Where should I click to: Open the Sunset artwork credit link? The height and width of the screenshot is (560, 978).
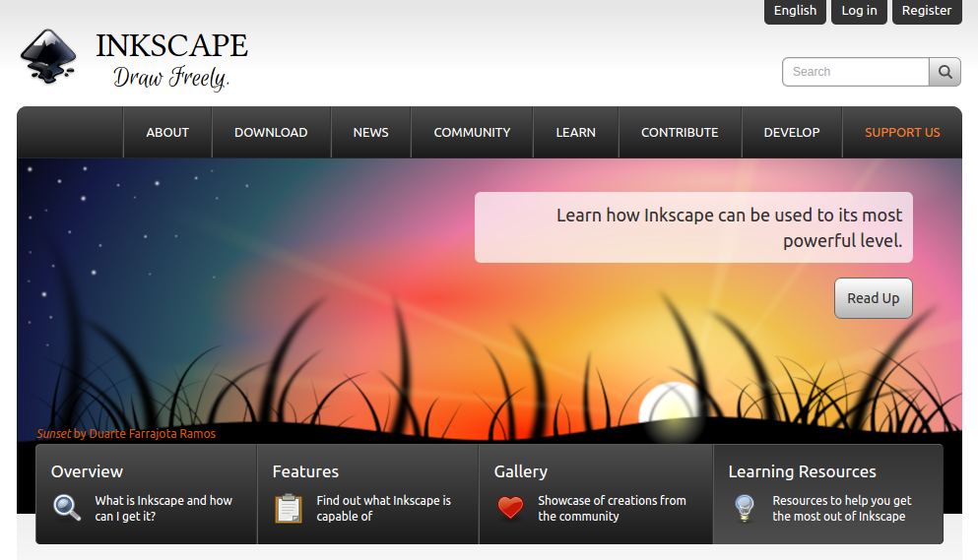point(126,433)
